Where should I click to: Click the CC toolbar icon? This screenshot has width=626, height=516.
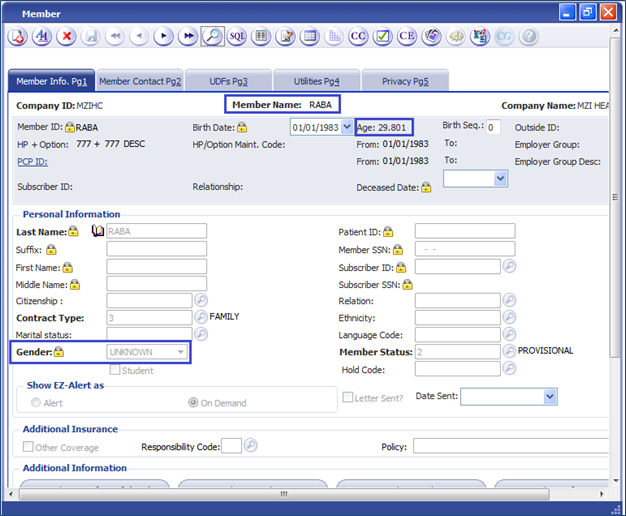(358, 37)
